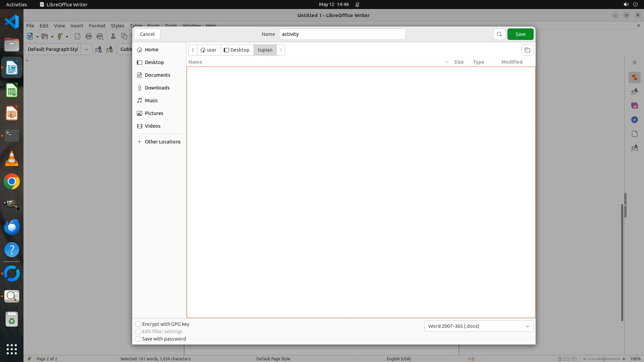This screenshot has width=644, height=362.
Task: Open the Word 2007–365 file type dropdown
Action: pyautogui.click(x=479, y=326)
